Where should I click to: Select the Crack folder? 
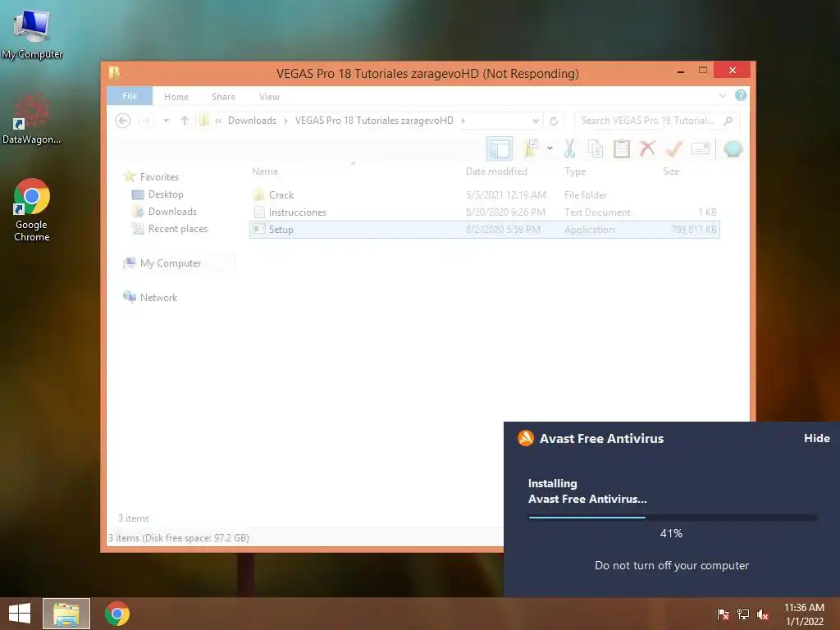pyautogui.click(x=484, y=195)
